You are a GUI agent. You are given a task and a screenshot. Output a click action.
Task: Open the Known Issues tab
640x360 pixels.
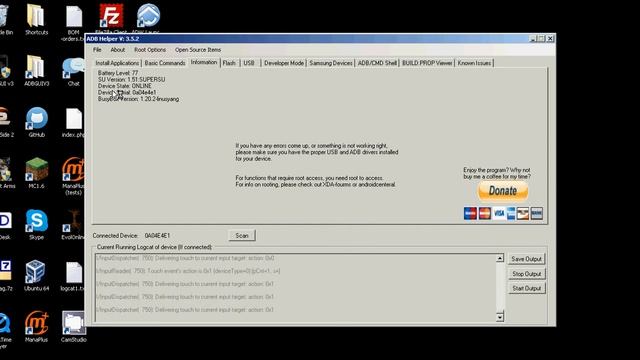(474, 63)
